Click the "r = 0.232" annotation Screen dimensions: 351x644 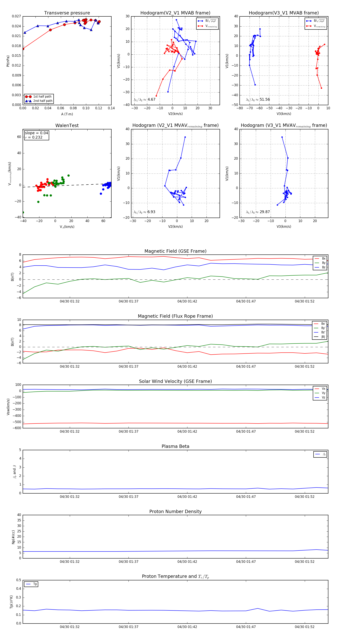[x=34, y=138]
